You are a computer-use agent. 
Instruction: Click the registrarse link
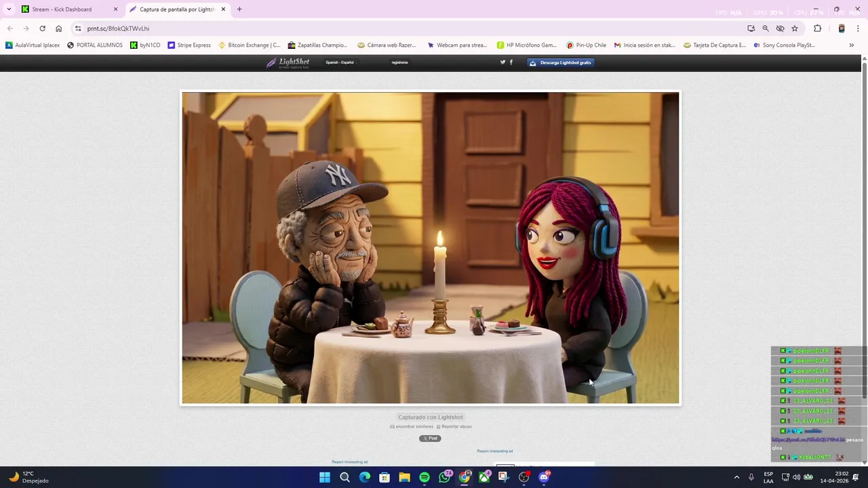(x=399, y=62)
